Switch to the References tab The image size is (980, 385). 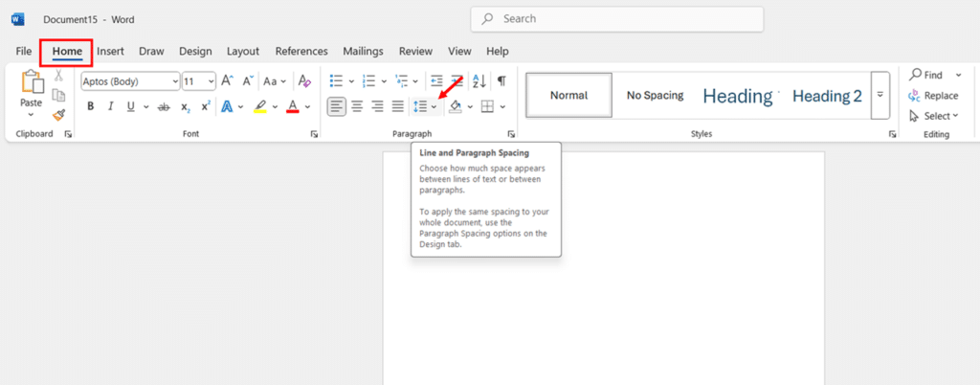click(301, 52)
